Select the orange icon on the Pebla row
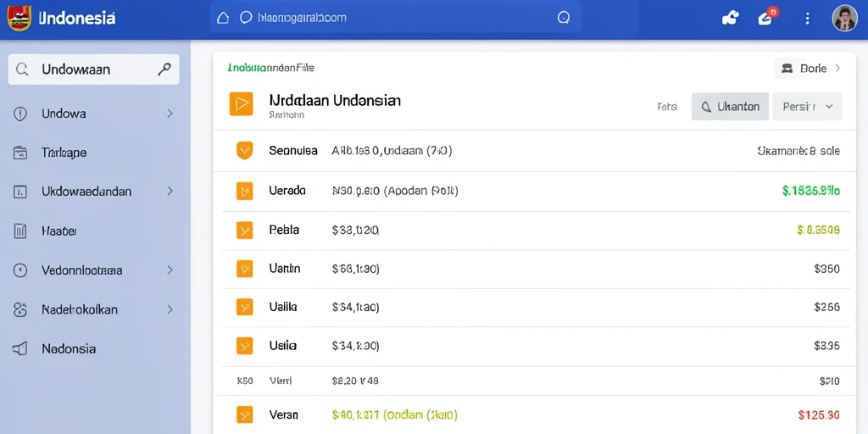 (244, 230)
